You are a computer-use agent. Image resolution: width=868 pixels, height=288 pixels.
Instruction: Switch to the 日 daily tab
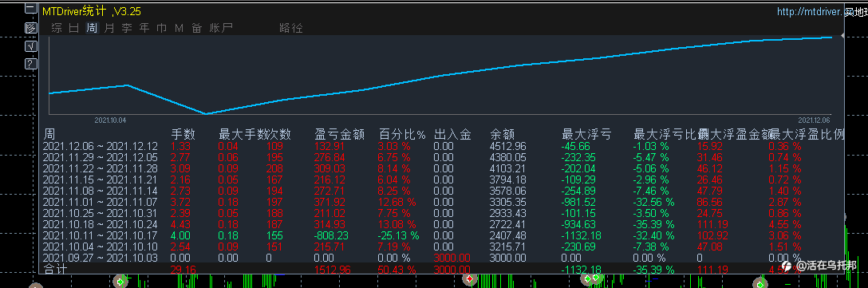[x=73, y=28]
